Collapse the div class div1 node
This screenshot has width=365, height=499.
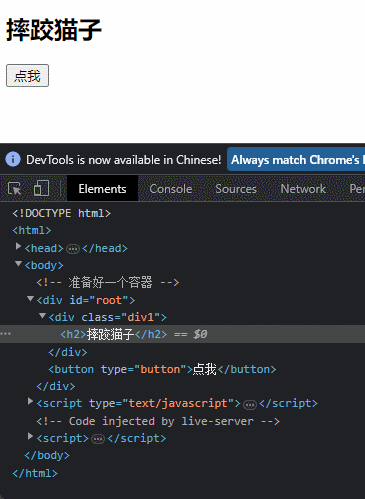pos(42,315)
